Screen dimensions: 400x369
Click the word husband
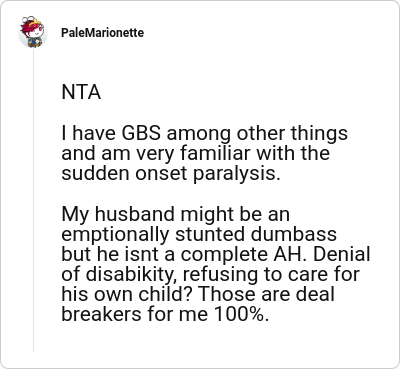coord(134,214)
